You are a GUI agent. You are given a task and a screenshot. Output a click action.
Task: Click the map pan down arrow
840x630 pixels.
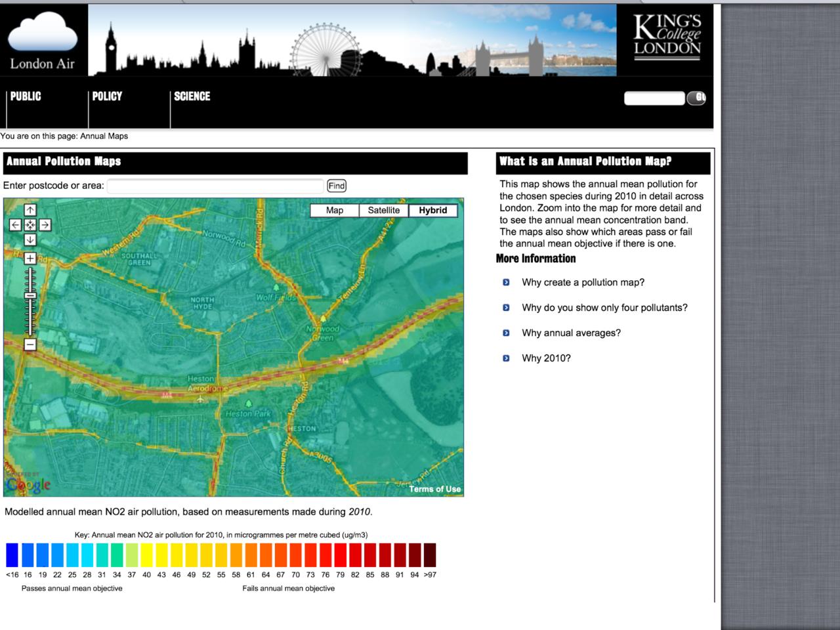(x=30, y=240)
